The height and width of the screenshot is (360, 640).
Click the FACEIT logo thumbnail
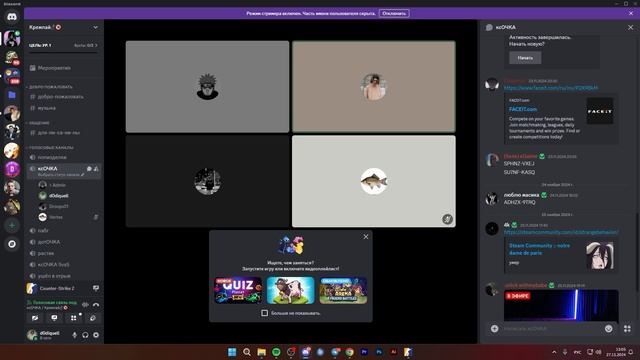tap(600, 111)
